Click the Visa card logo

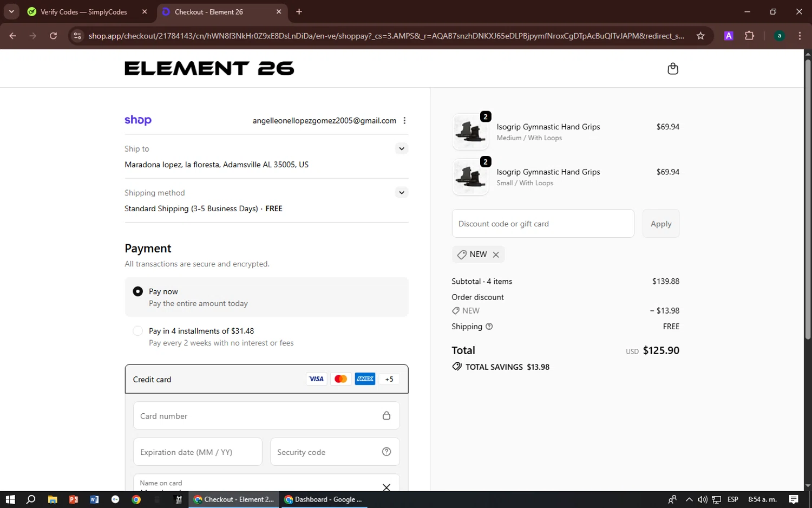tap(316, 379)
